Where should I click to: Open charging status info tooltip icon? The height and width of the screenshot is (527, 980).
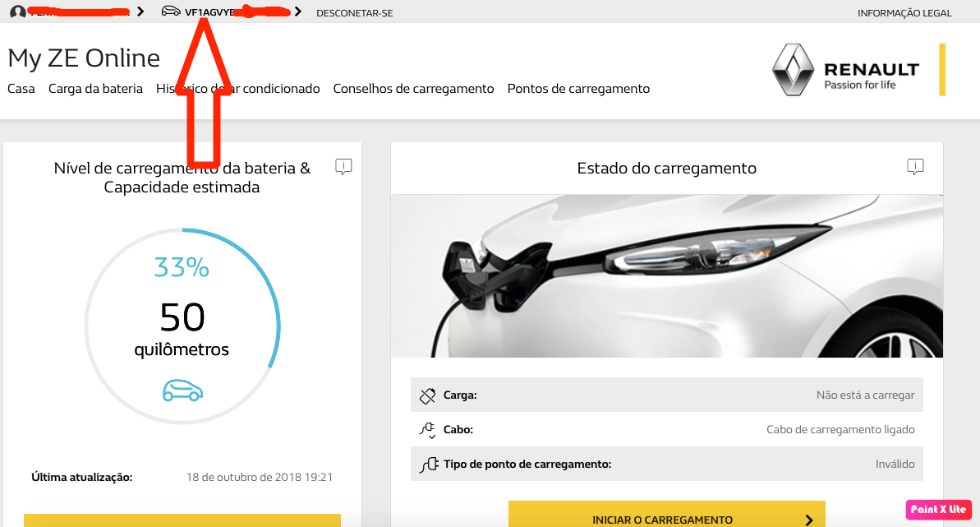pyautogui.click(x=915, y=167)
